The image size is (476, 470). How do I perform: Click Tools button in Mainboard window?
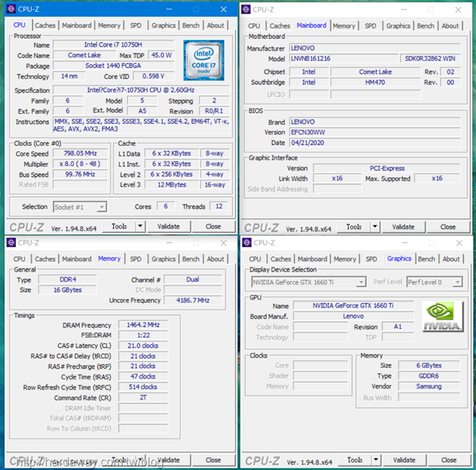354,227
